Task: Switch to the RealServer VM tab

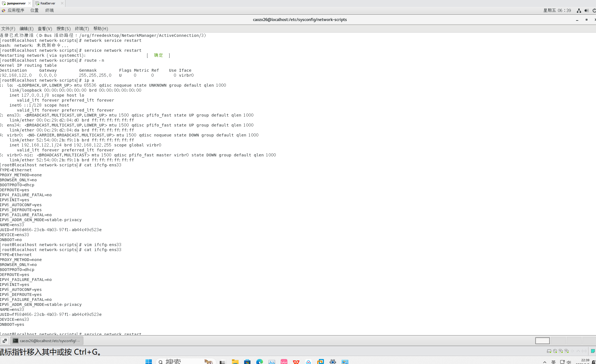Action: [48, 3]
